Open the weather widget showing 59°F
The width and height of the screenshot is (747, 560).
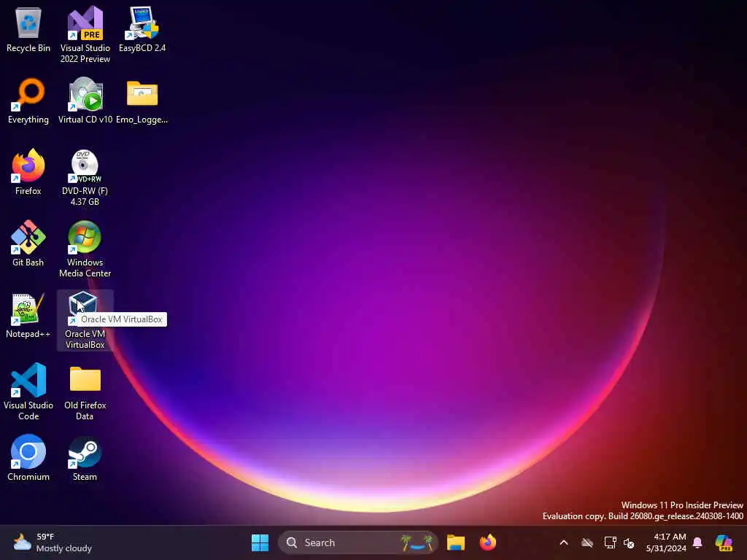point(53,542)
